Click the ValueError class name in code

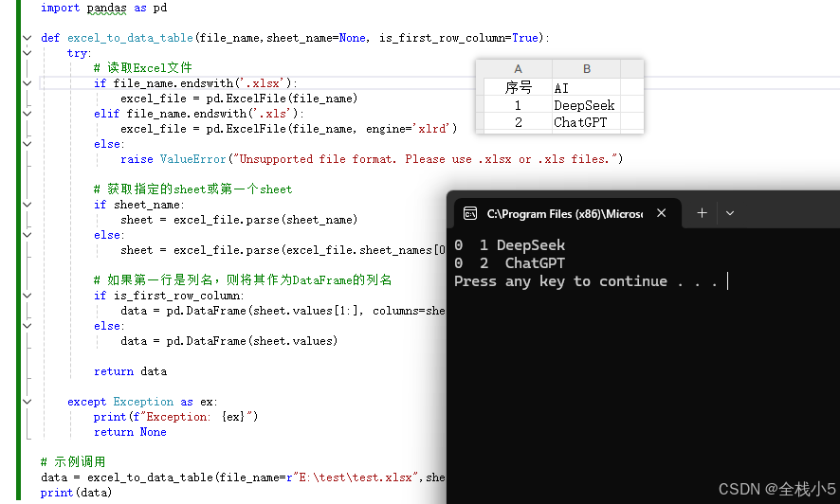[x=192, y=159]
